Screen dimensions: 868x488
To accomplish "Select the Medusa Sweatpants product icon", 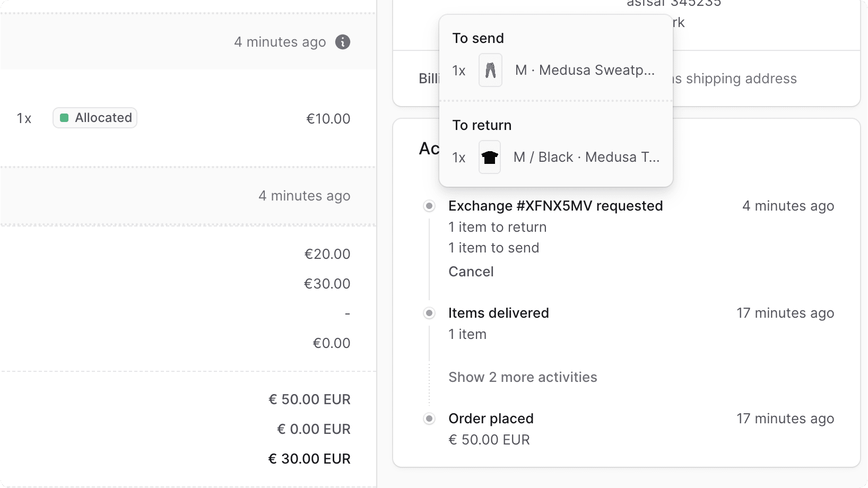I will [x=490, y=69].
